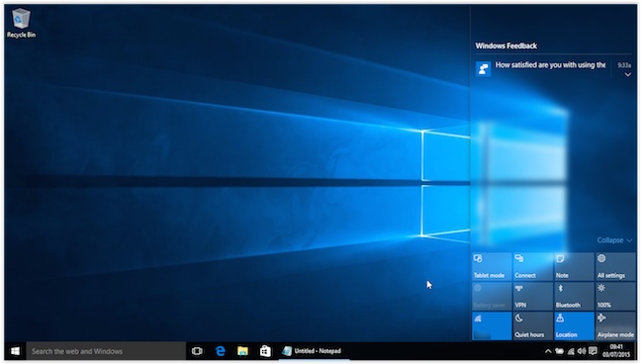Viewport: 641px width, 364px height.
Task: Open the Start menu
Action: (16, 351)
